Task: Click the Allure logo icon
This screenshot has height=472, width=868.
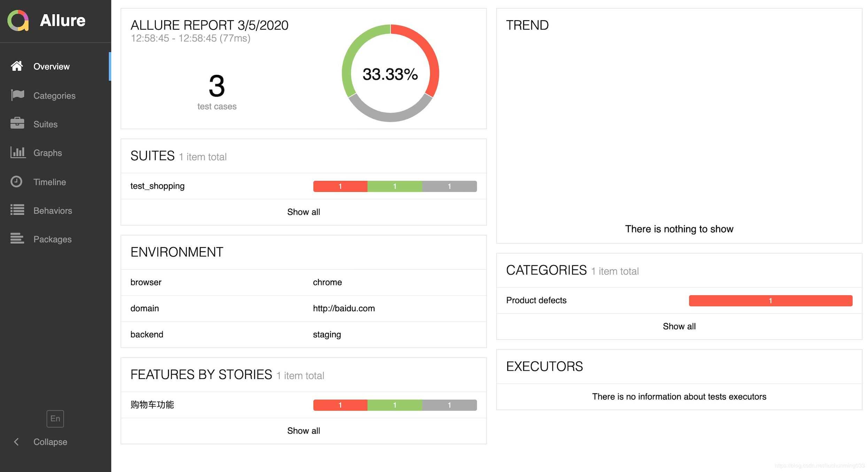Action: click(x=18, y=21)
